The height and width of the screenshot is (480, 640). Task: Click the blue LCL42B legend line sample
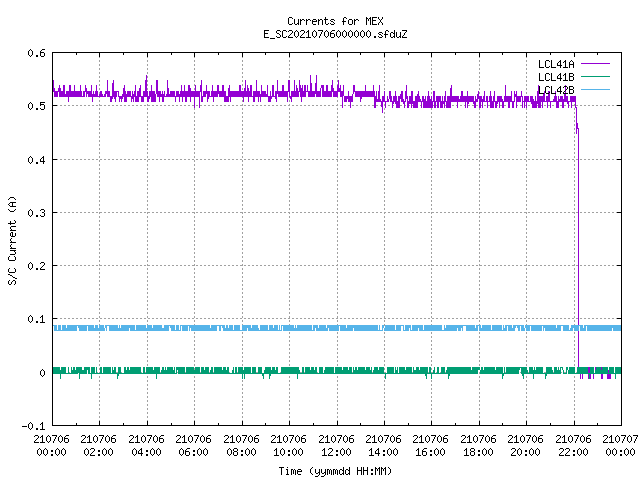click(x=595, y=89)
